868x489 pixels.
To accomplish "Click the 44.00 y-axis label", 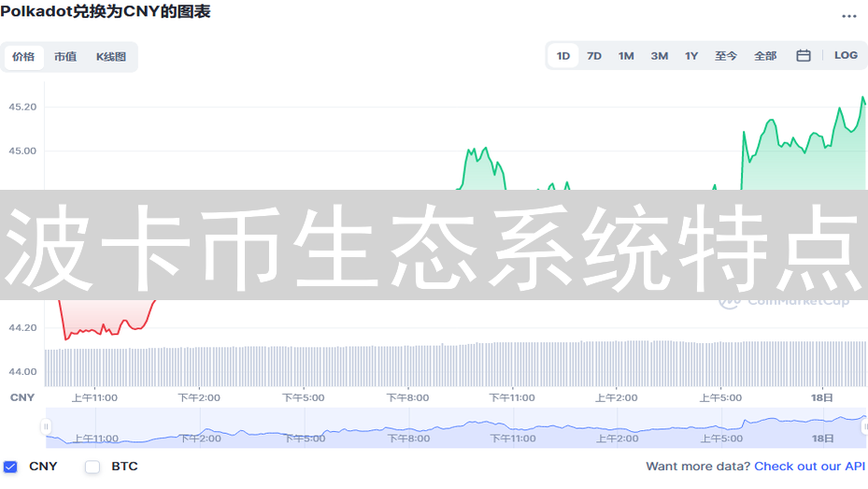I will (x=22, y=371).
